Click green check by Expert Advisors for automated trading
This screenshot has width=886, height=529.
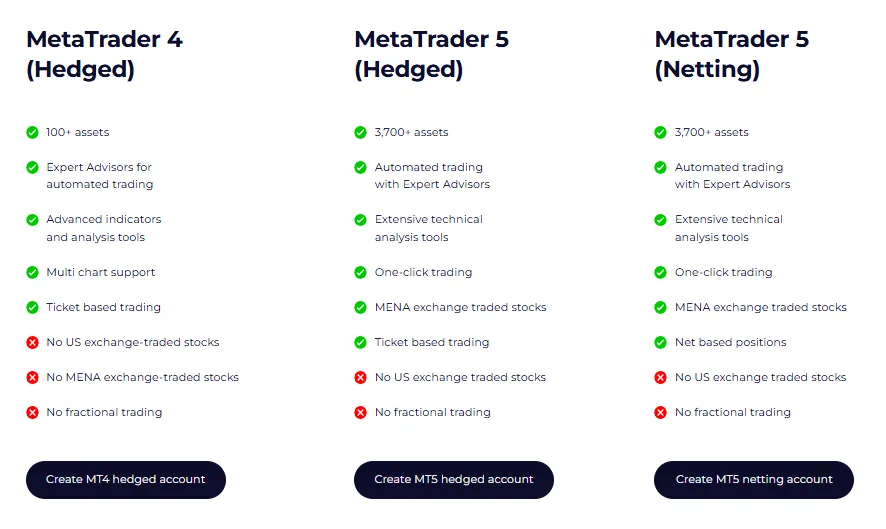[33, 167]
